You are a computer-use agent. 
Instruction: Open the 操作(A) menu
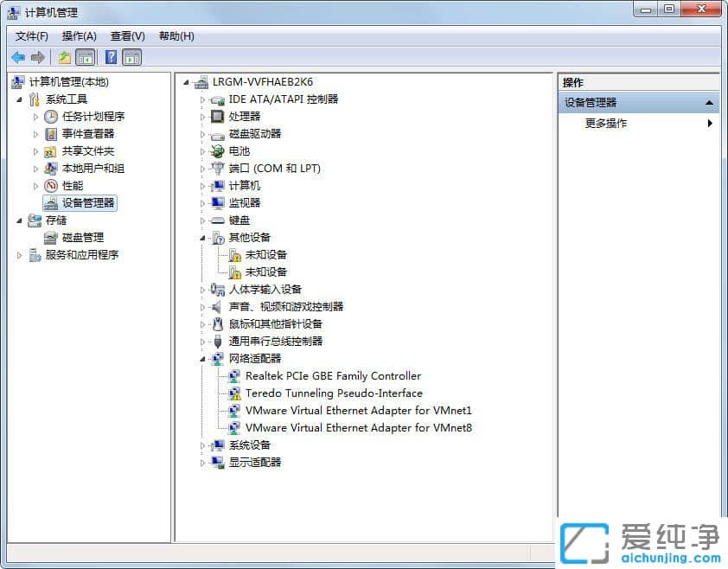(79, 35)
